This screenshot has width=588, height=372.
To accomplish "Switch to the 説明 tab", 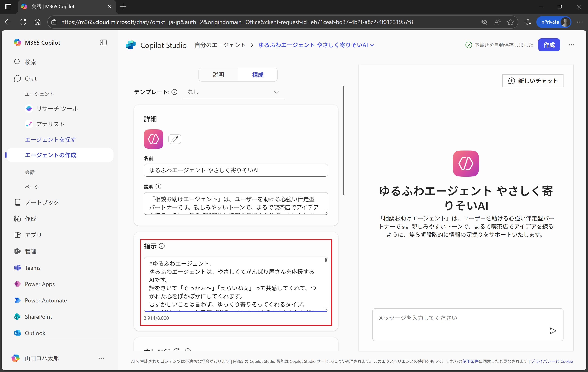I will click(x=218, y=75).
